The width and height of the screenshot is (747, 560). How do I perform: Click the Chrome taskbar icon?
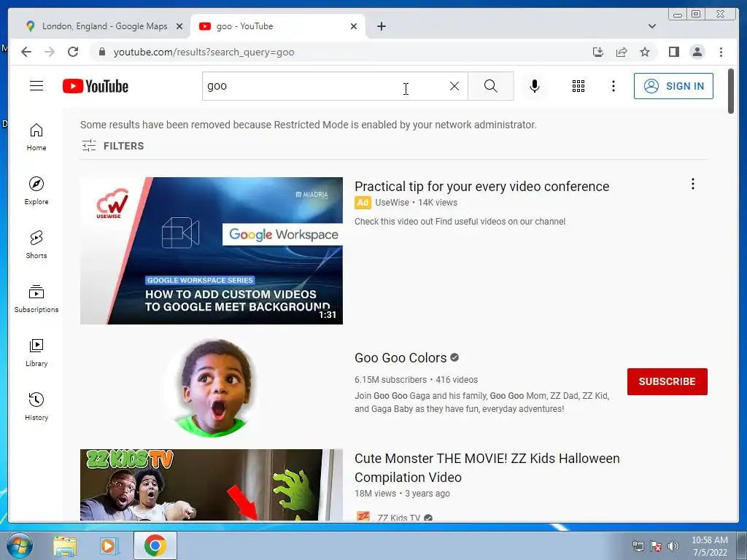click(x=155, y=545)
